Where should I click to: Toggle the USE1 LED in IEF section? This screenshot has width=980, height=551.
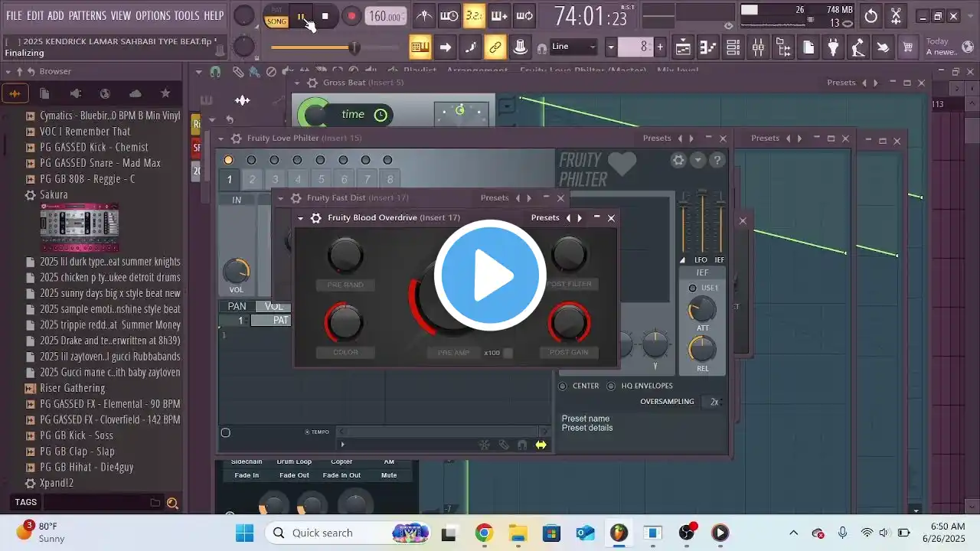pyautogui.click(x=693, y=288)
